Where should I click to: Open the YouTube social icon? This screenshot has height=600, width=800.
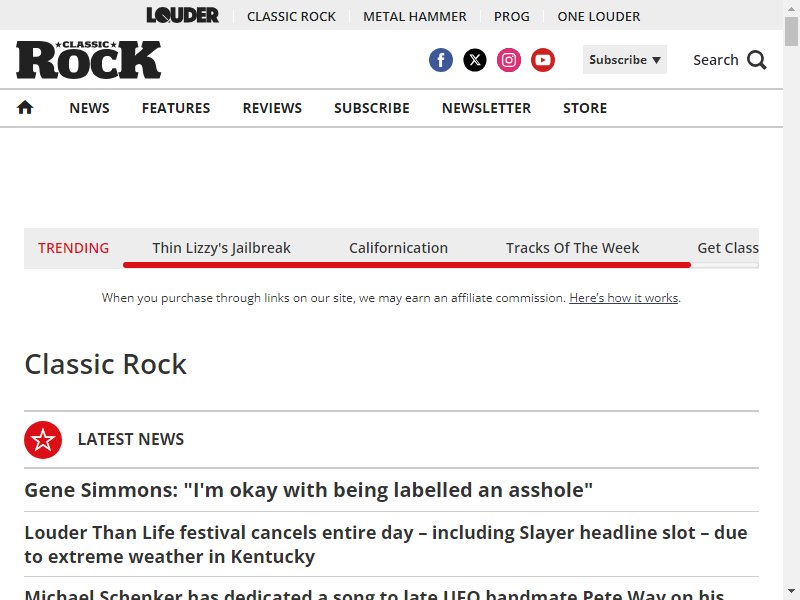click(x=543, y=60)
